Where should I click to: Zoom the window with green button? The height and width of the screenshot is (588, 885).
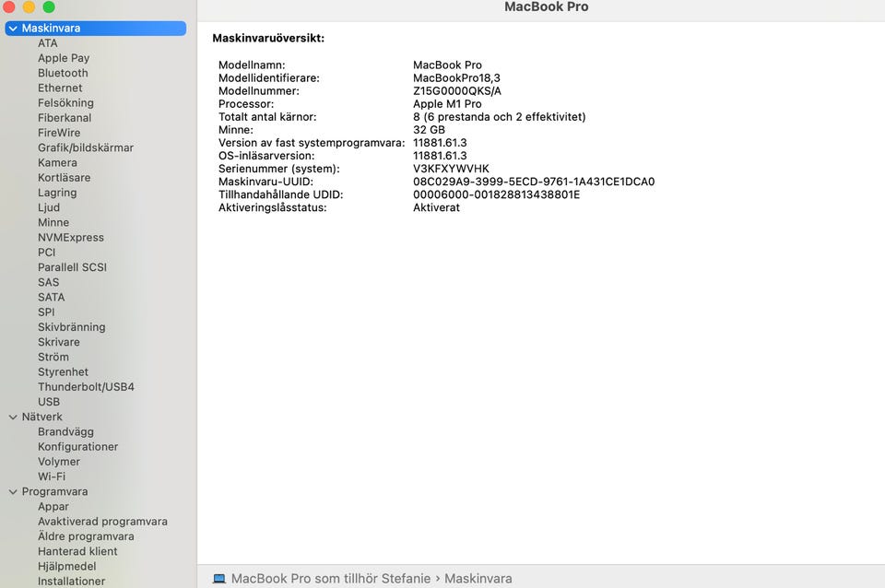49,6
